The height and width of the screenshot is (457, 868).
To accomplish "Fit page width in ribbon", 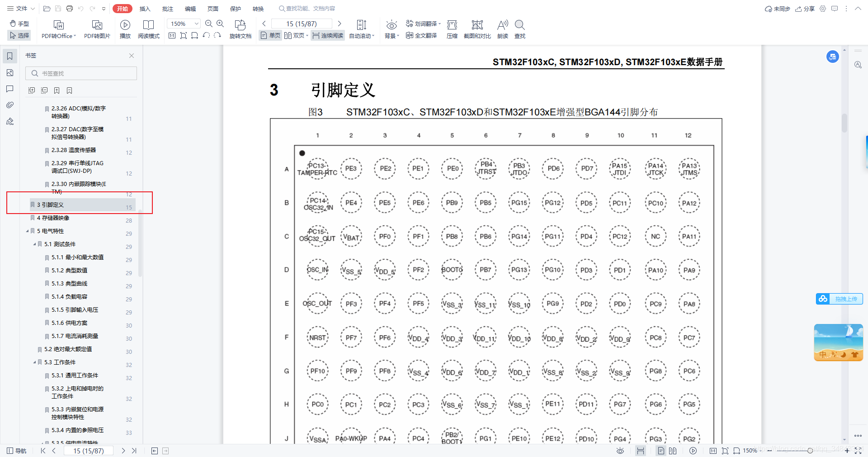I will pos(195,35).
